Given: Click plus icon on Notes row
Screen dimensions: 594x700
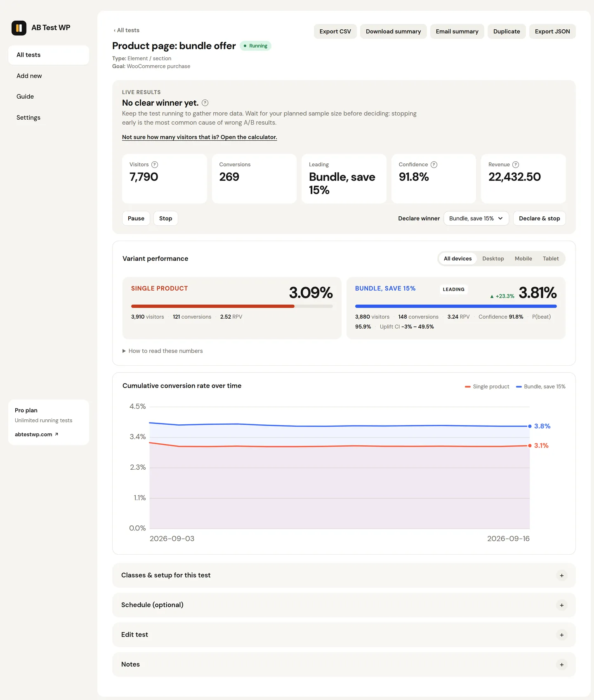Looking at the screenshot, I should pyautogui.click(x=562, y=665).
